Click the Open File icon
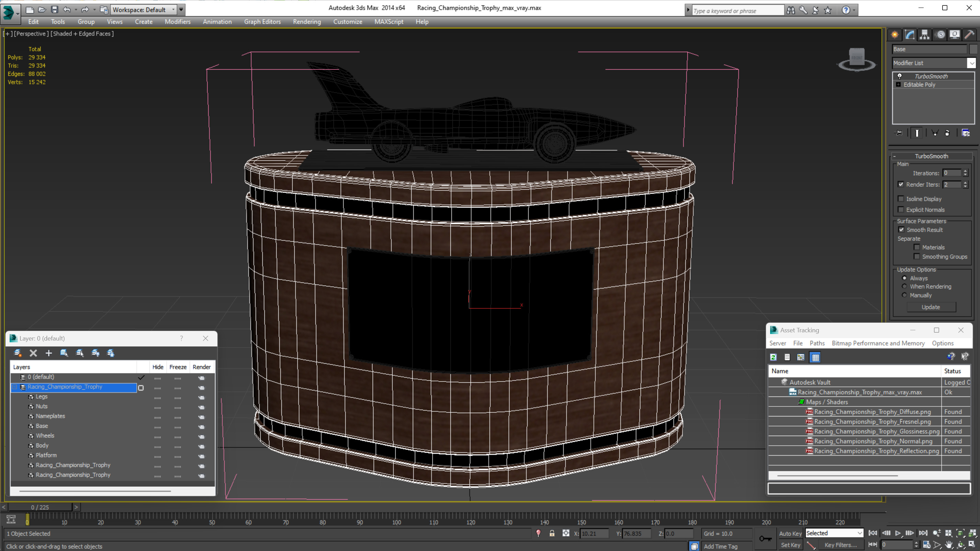This screenshot has height=551, width=980. [42, 10]
